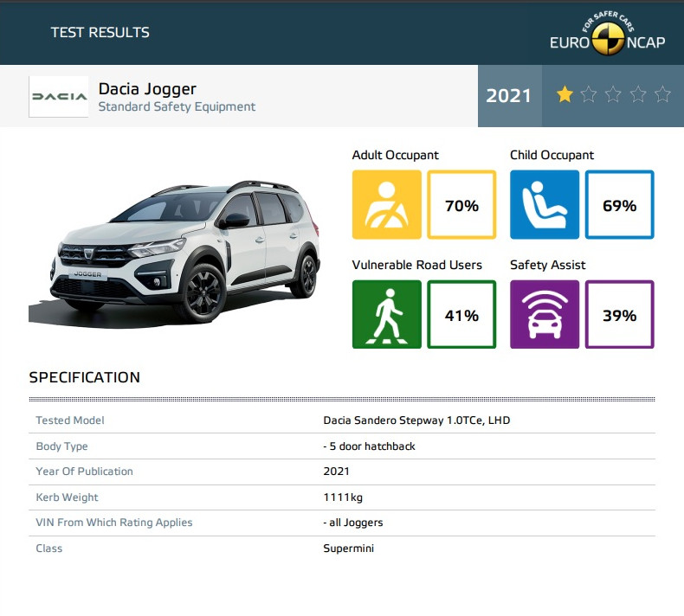Click the 'Class' row label
Screen dimensions: 684x616
(x=48, y=549)
